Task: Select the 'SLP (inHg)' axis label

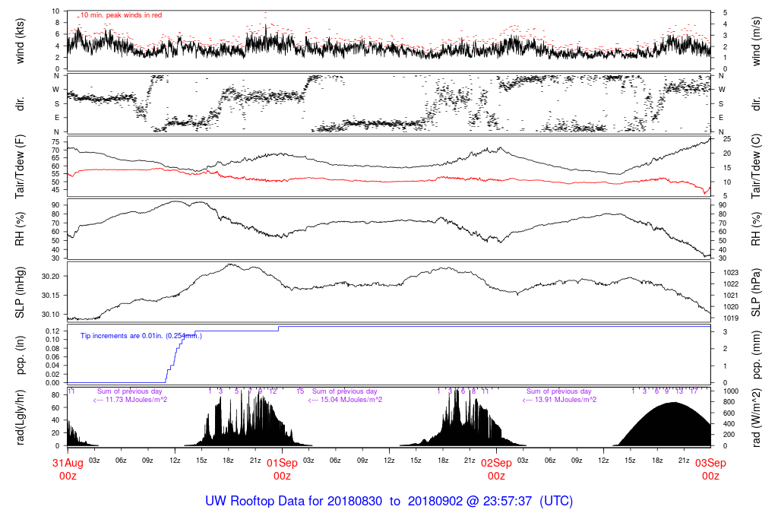Action: tap(19, 293)
